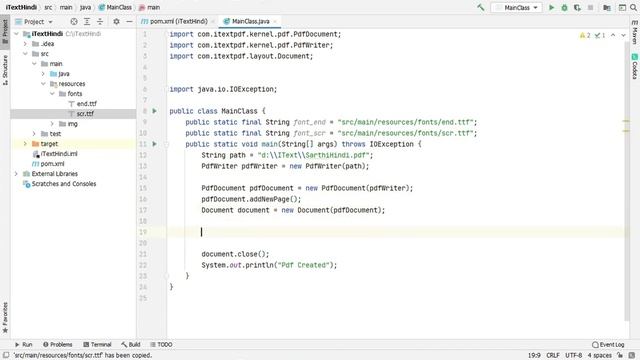640x360 pixels.
Task: Click cursor position 19:9 in status bar
Action: pos(534,356)
